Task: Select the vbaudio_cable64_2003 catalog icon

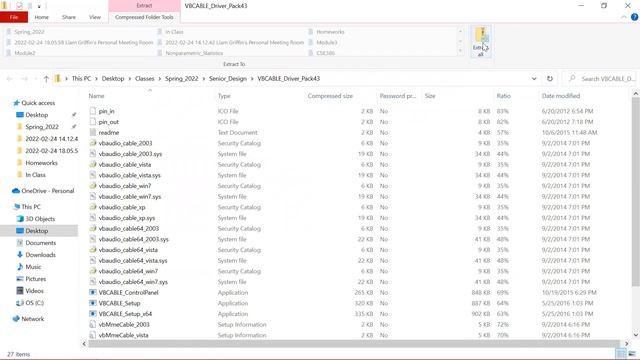Action: pyautogui.click(x=93, y=228)
